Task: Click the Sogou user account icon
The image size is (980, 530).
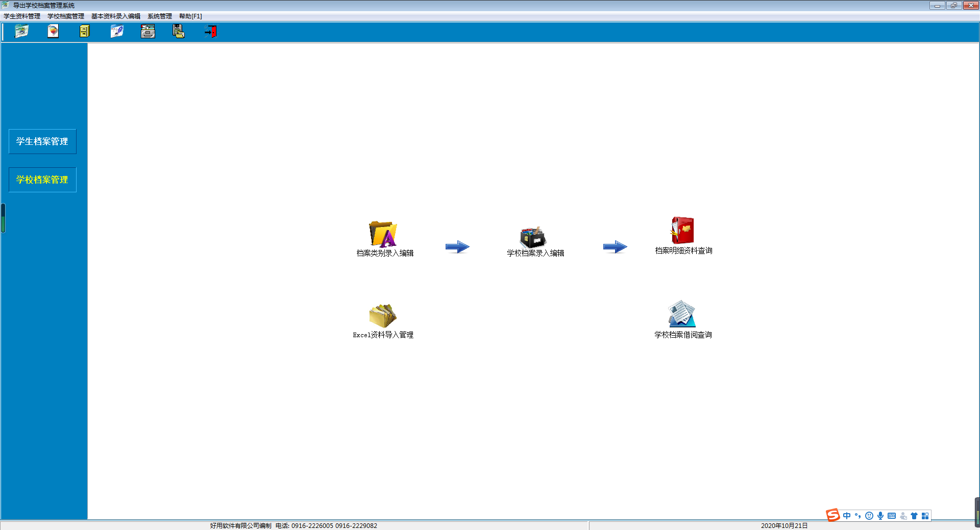Action: 903,516
